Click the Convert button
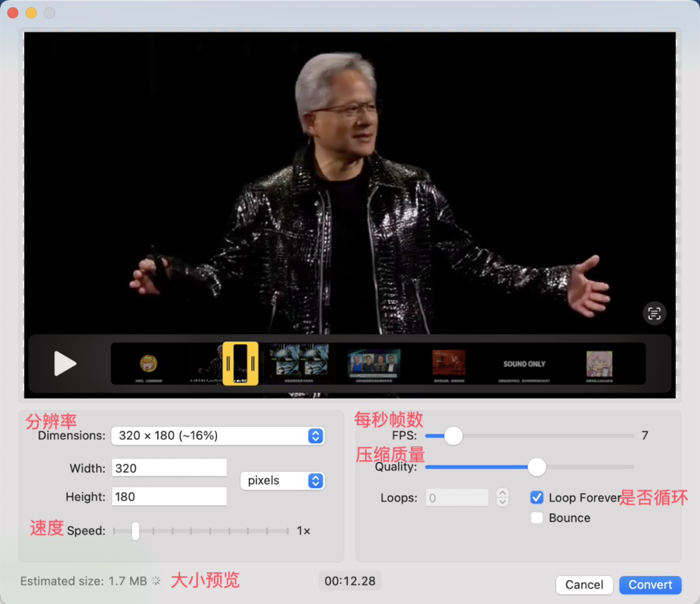The image size is (700, 604). point(650,585)
